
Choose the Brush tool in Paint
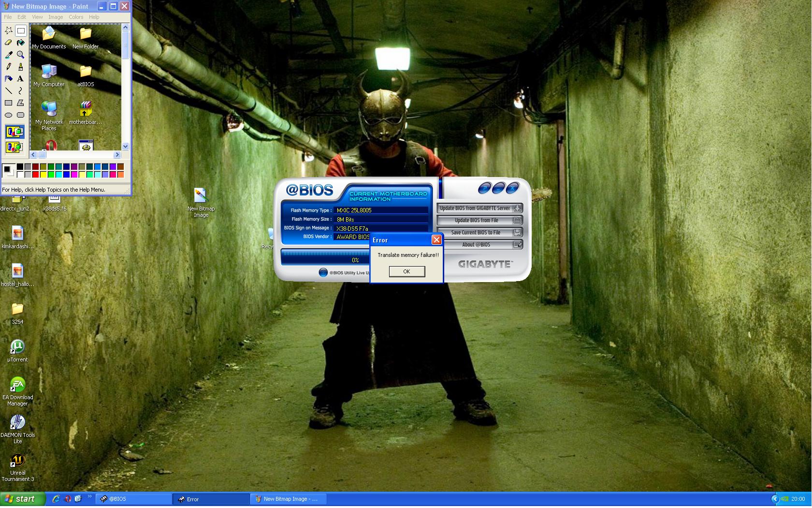tap(21, 67)
